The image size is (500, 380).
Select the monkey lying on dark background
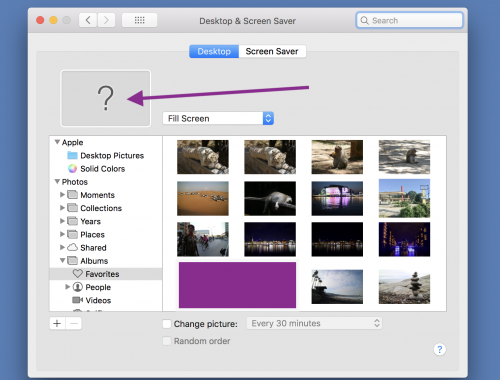coord(270,198)
